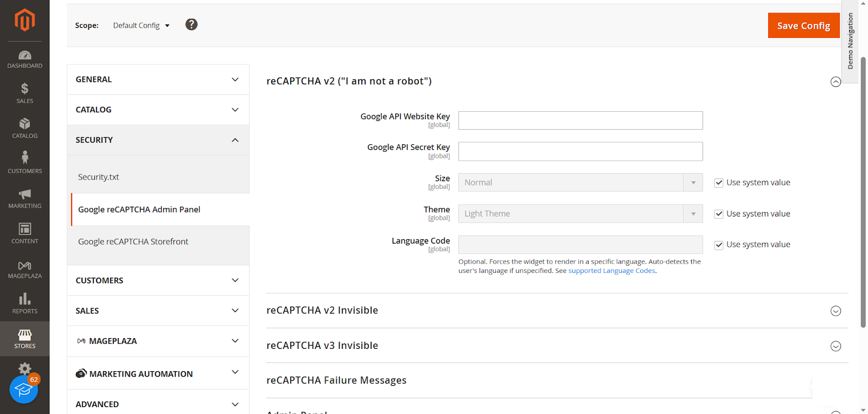Screen dimensions: 868x414
Task: Click the Save Config button
Action: pyautogui.click(x=803, y=26)
